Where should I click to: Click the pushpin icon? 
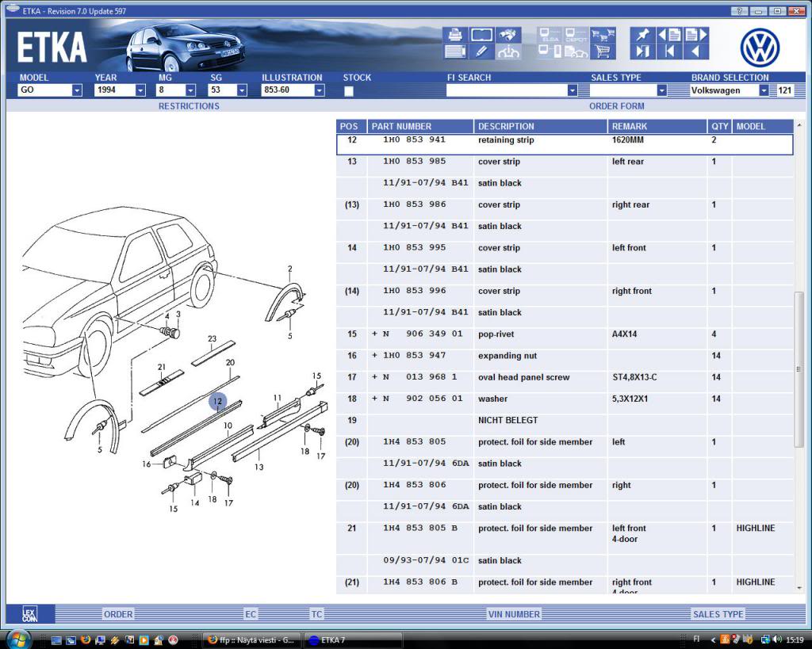pyautogui.click(x=642, y=35)
